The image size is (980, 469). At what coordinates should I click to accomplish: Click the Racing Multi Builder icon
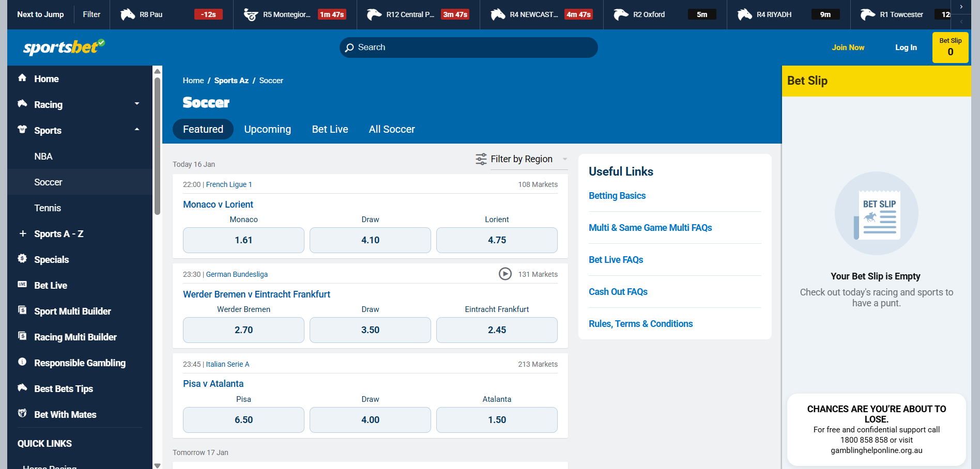coord(22,336)
